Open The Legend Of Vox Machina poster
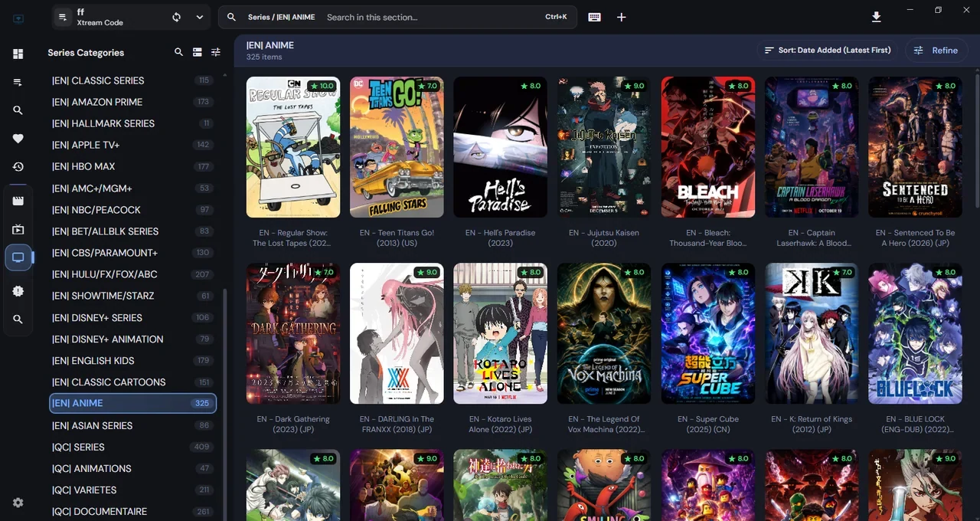The height and width of the screenshot is (521, 980). click(604, 333)
